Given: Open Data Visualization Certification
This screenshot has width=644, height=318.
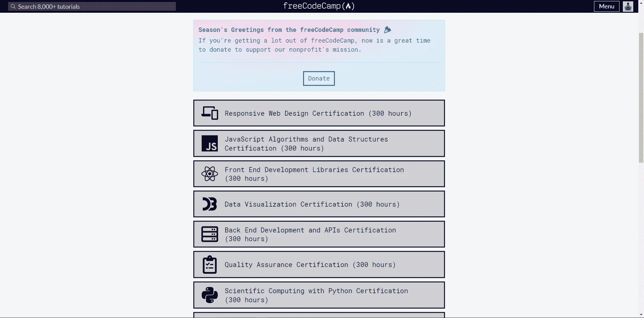Looking at the screenshot, I should point(319,204).
